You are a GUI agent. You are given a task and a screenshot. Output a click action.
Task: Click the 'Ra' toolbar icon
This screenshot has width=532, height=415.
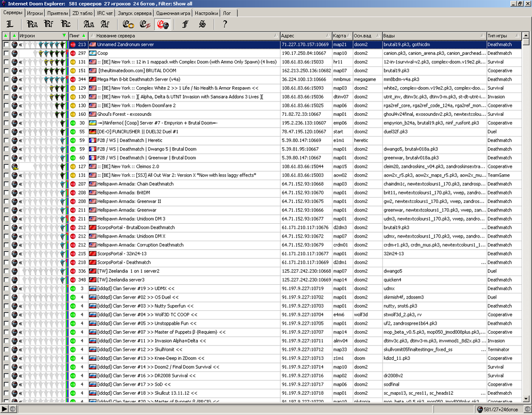pyautogui.click(x=32, y=24)
